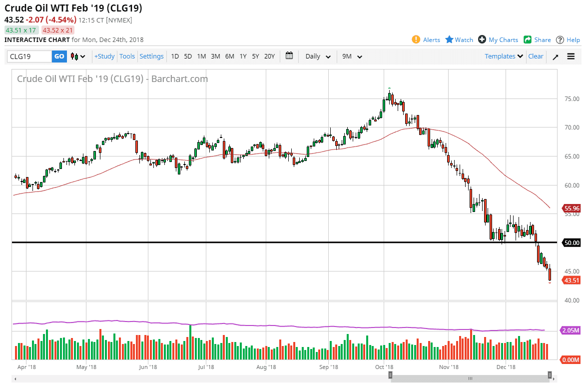
Task: Click the 55.96 moving average price tag
Action: pos(571,208)
